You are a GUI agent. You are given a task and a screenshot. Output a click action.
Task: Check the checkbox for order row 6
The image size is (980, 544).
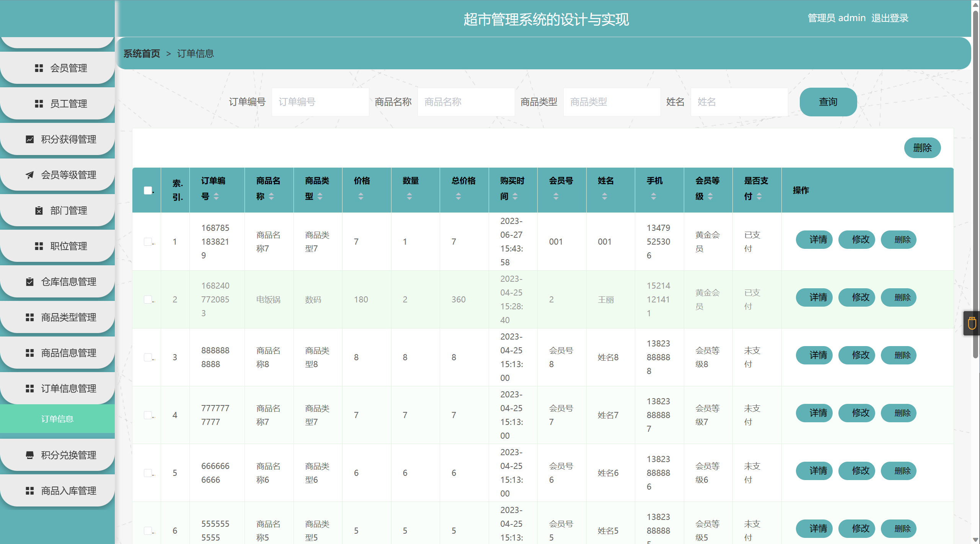[x=148, y=531]
